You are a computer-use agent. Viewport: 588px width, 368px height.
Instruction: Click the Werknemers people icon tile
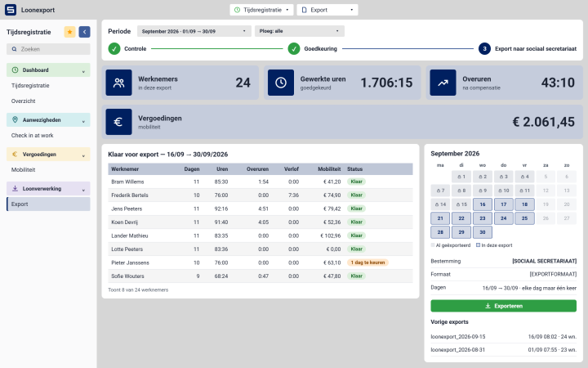point(118,83)
